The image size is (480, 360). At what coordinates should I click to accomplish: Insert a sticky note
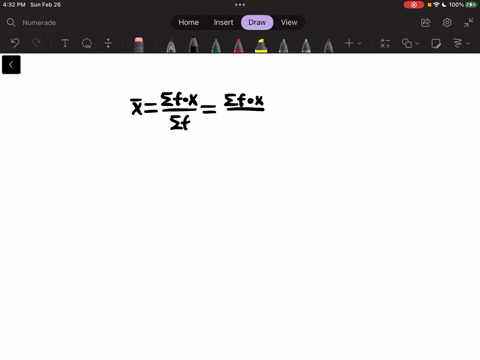(x=436, y=43)
